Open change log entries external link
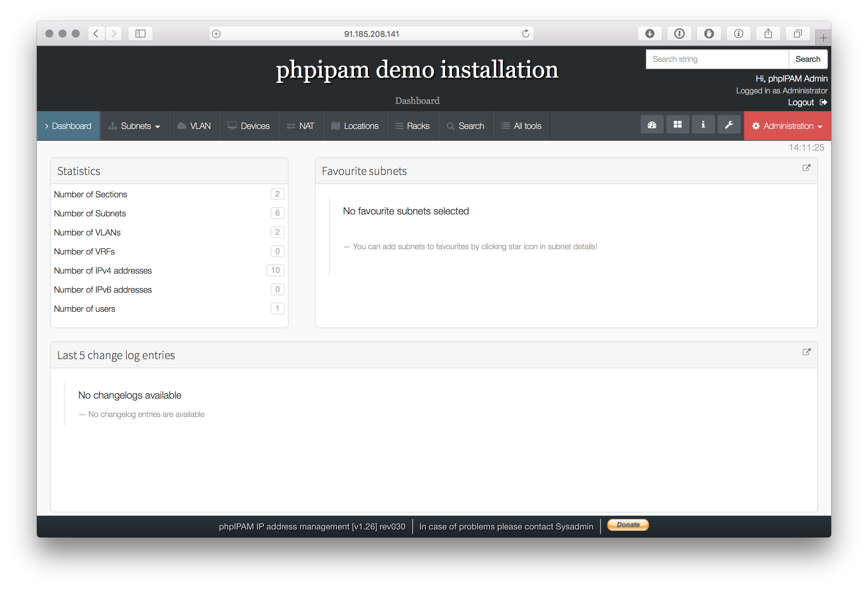Viewport: 868px width, 590px height. point(806,352)
